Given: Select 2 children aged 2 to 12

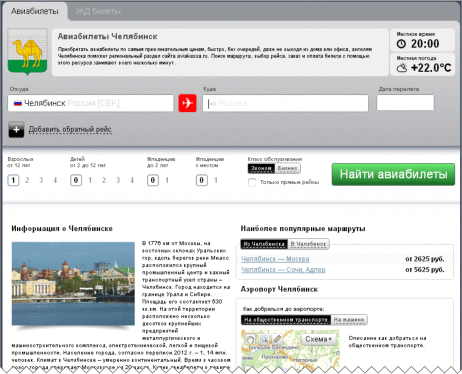Looking at the screenshot, I should pyautogui.click(x=104, y=180).
